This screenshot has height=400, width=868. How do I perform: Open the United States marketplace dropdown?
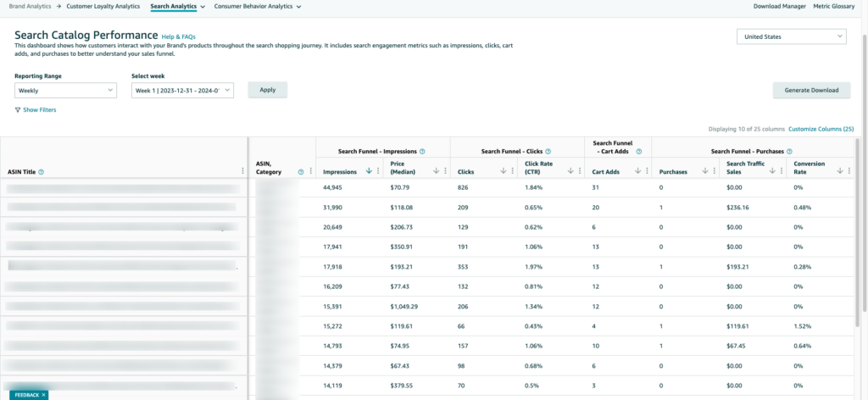click(792, 37)
